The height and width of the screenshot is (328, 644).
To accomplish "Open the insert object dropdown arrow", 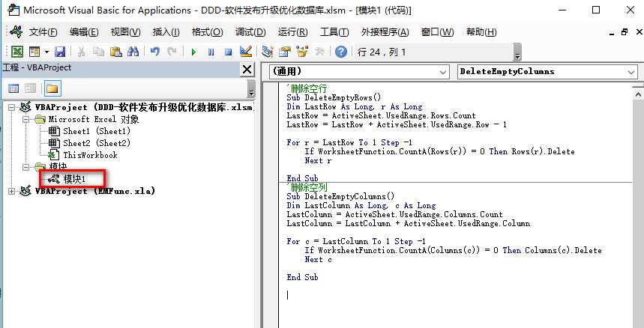I will coord(46,52).
